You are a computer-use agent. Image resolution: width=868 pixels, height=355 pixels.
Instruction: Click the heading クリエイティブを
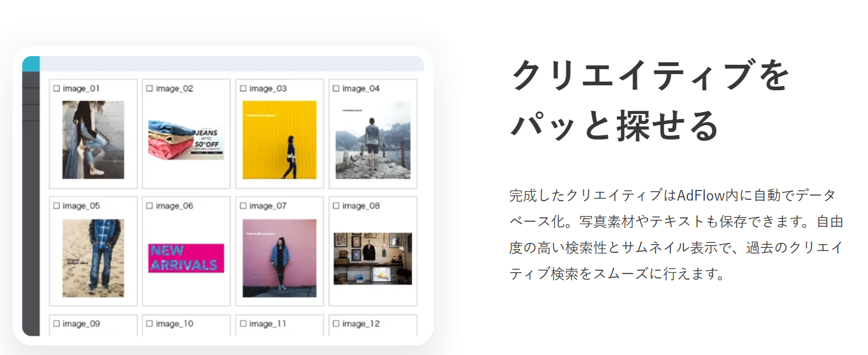(x=650, y=76)
